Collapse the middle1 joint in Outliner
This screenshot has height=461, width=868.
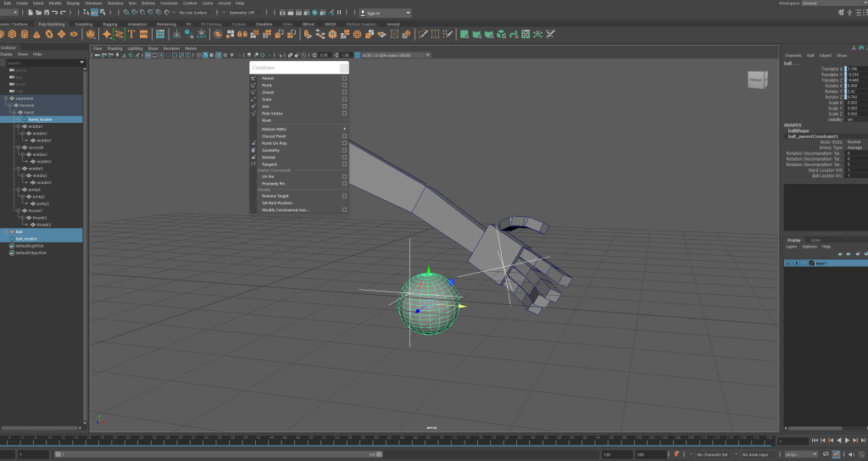coord(18,127)
